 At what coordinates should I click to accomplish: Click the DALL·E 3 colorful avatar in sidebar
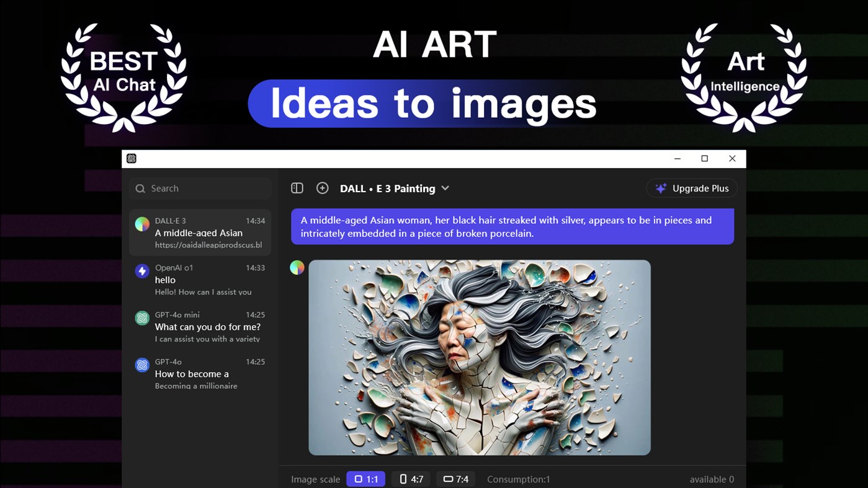(x=142, y=223)
